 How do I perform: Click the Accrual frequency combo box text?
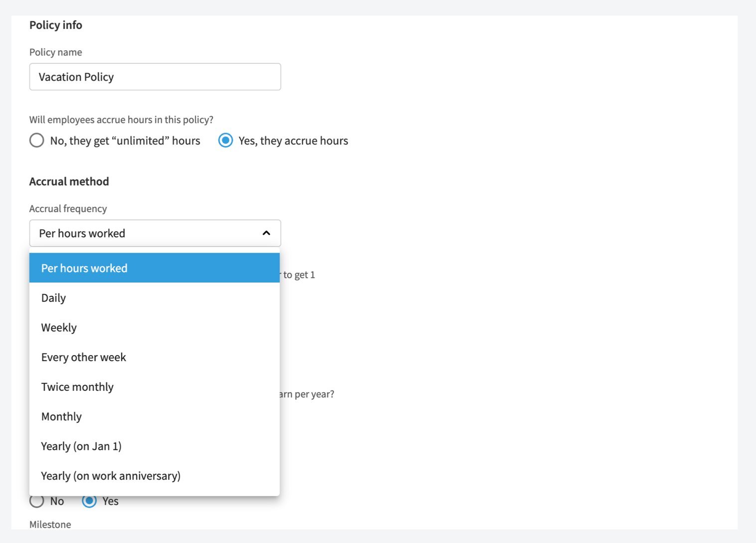pyautogui.click(x=82, y=233)
